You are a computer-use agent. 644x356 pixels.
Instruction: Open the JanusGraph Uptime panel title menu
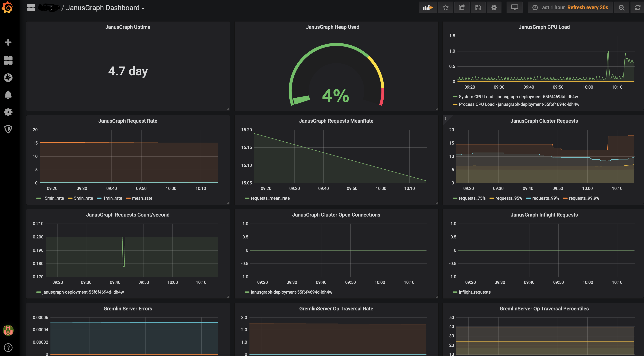click(128, 27)
